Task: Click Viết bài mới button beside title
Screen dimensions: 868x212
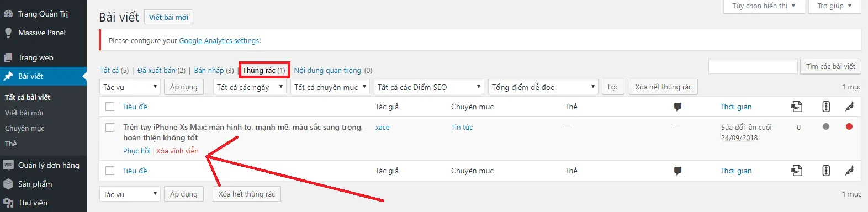Action: pyautogui.click(x=168, y=17)
